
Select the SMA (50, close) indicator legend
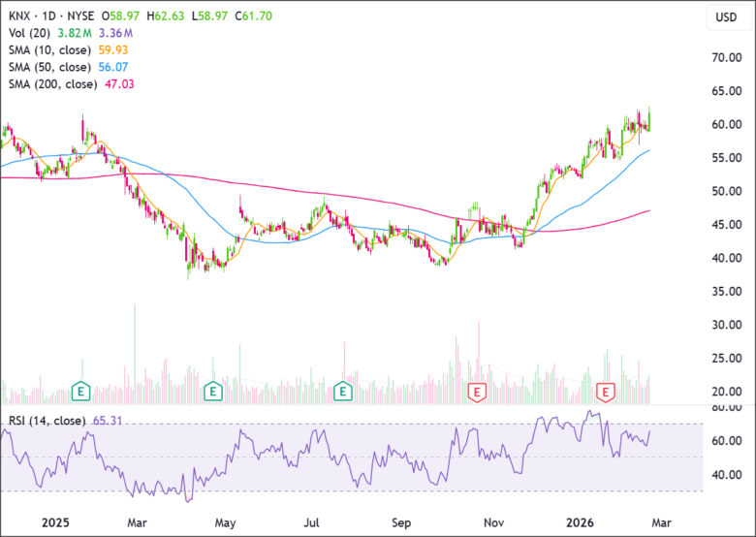48,68
